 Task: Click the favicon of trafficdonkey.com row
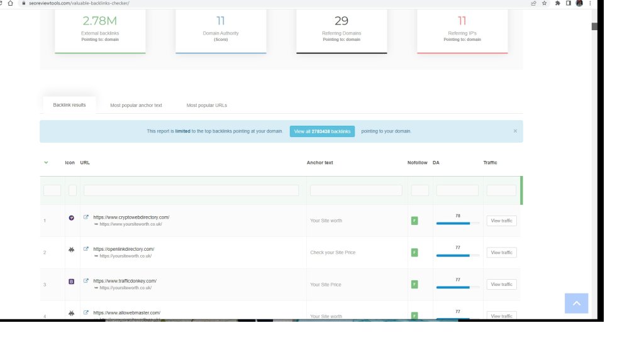click(x=72, y=282)
